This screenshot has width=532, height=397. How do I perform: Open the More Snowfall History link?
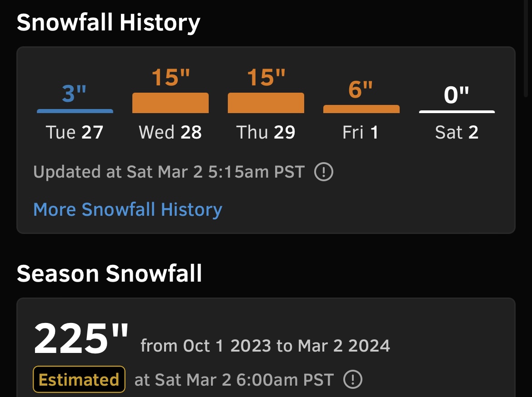click(128, 209)
